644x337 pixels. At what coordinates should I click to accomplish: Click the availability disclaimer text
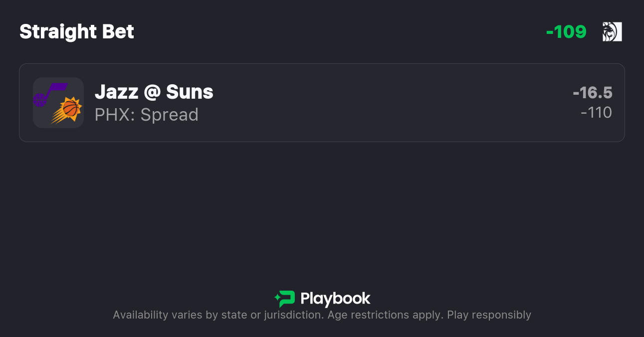click(322, 315)
